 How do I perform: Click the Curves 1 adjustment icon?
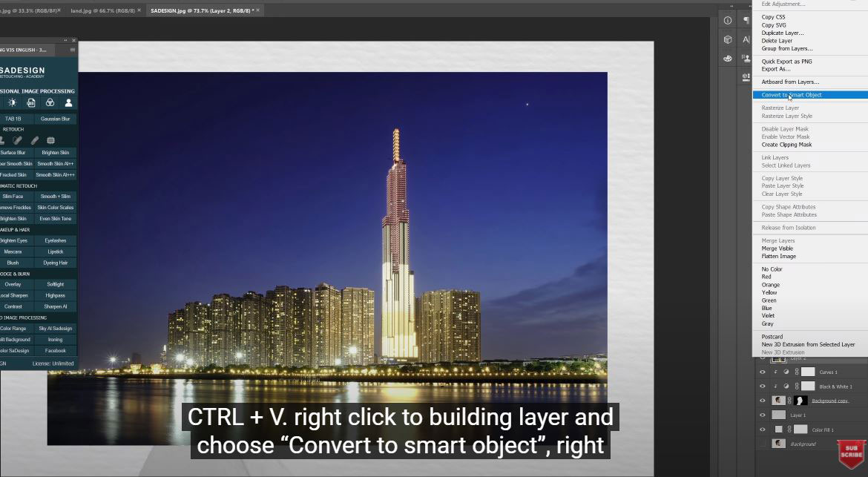pos(786,372)
